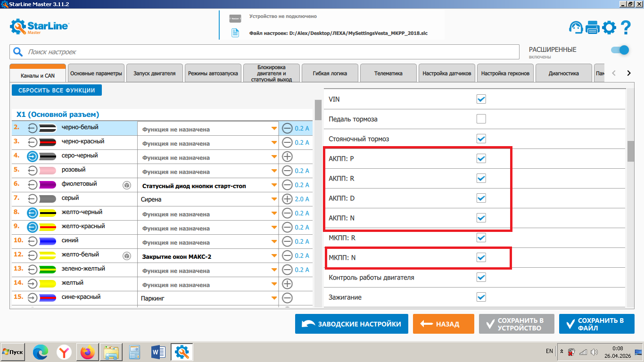
Task: Open settings gear icon in header
Action: 609,28
